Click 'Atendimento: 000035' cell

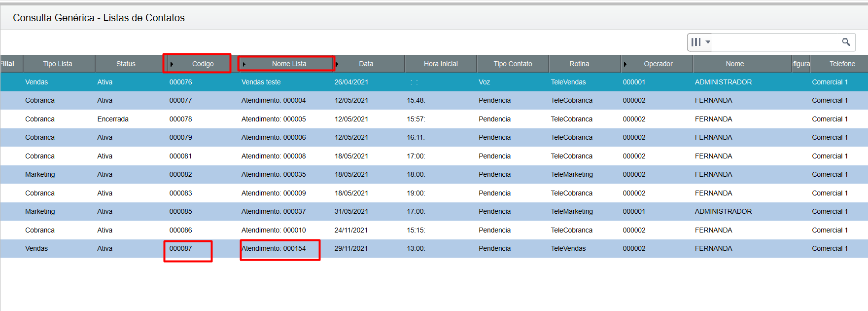pos(274,174)
